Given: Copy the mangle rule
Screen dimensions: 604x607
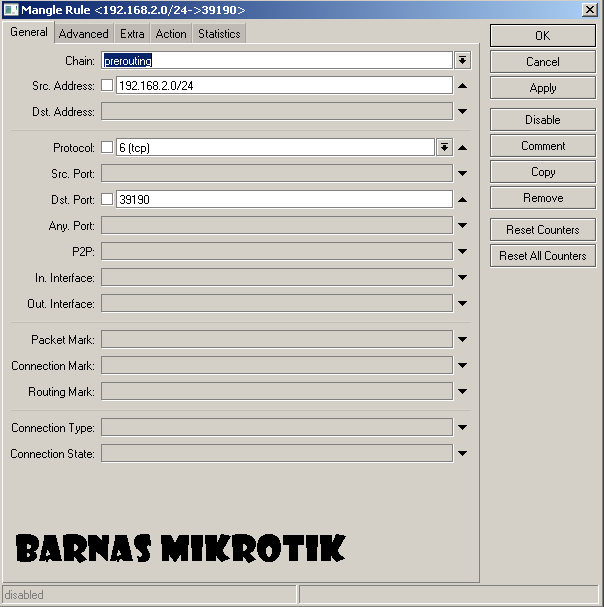Looking at the screenshot, I should (x=543, y=172).
